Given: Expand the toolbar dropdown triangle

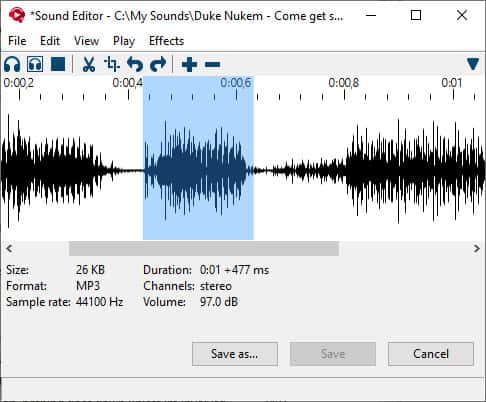Looking at the screenshot, I should pos(473,64).
